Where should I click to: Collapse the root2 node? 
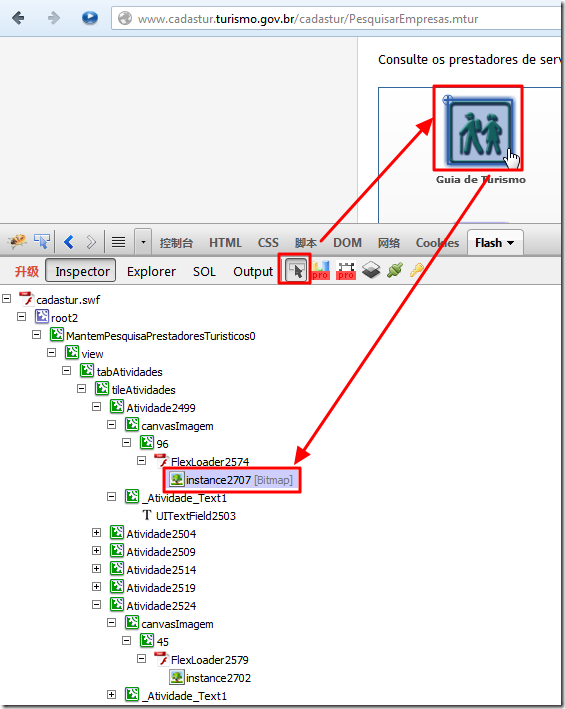[22, 317]
